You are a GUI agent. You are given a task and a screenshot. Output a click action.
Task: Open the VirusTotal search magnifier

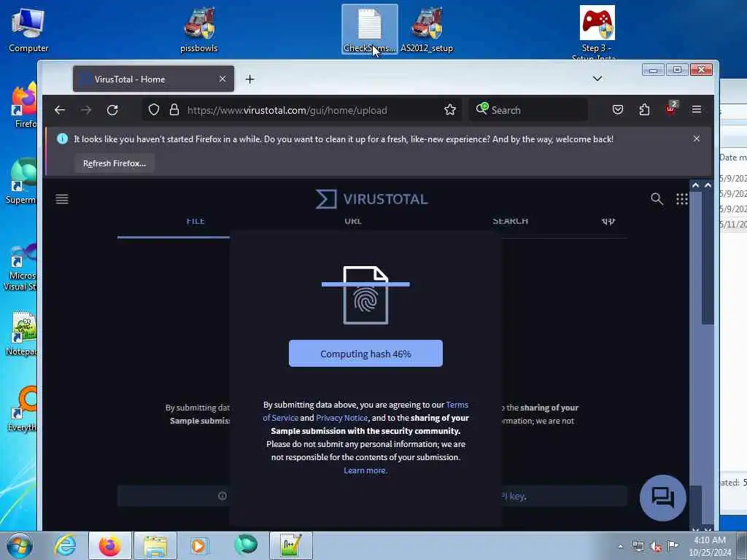[657, 199]
